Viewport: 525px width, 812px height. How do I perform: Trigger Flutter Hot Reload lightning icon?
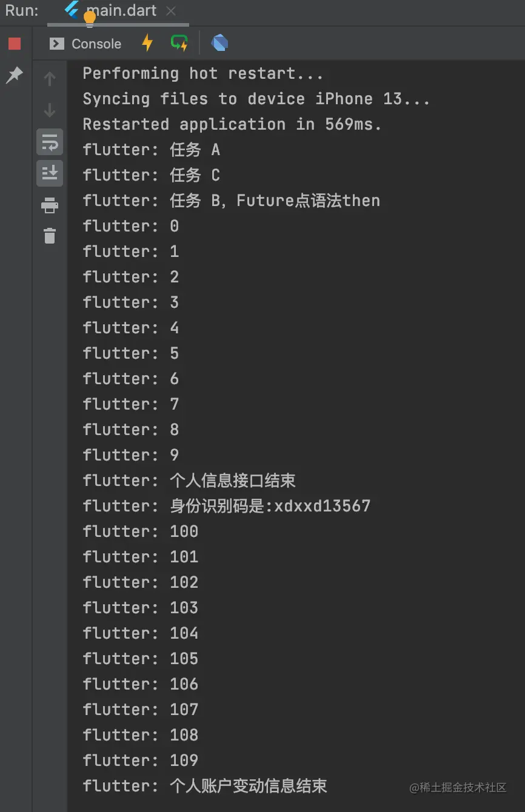click(x=147, y=43)
